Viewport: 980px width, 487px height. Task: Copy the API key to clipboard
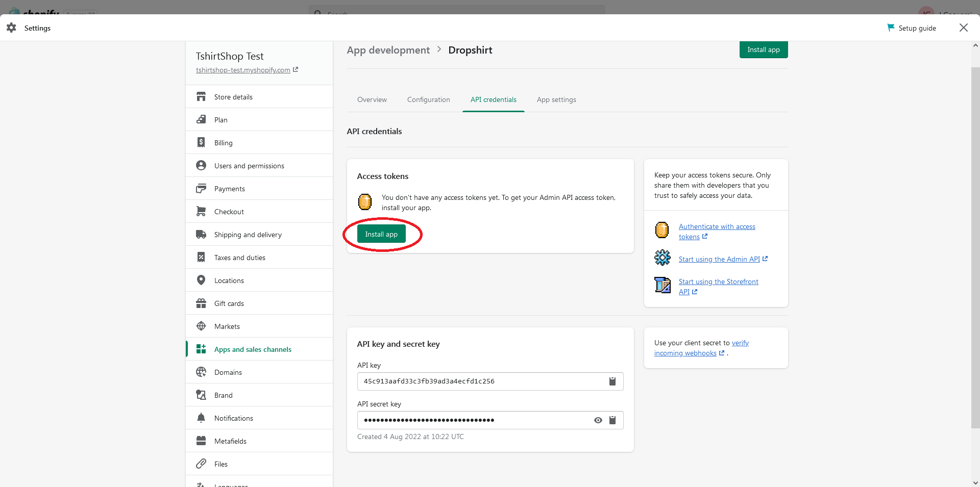(x=612, y=381)
